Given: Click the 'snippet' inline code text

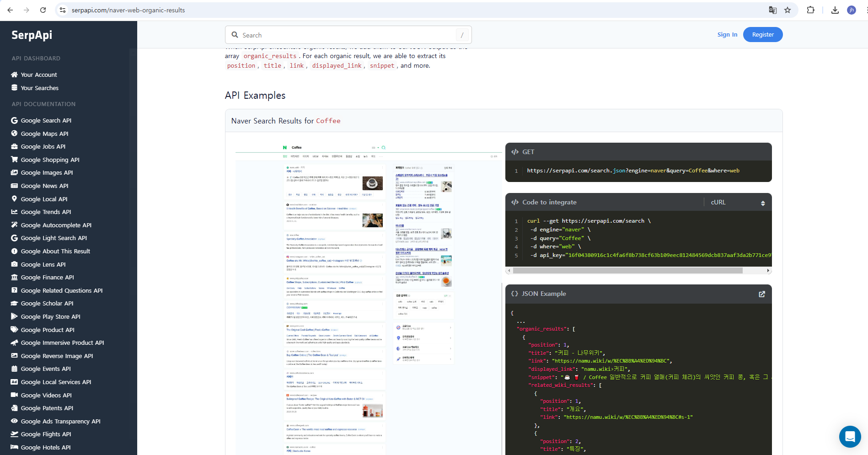Looking at the screenshot, I should point(382,65).
